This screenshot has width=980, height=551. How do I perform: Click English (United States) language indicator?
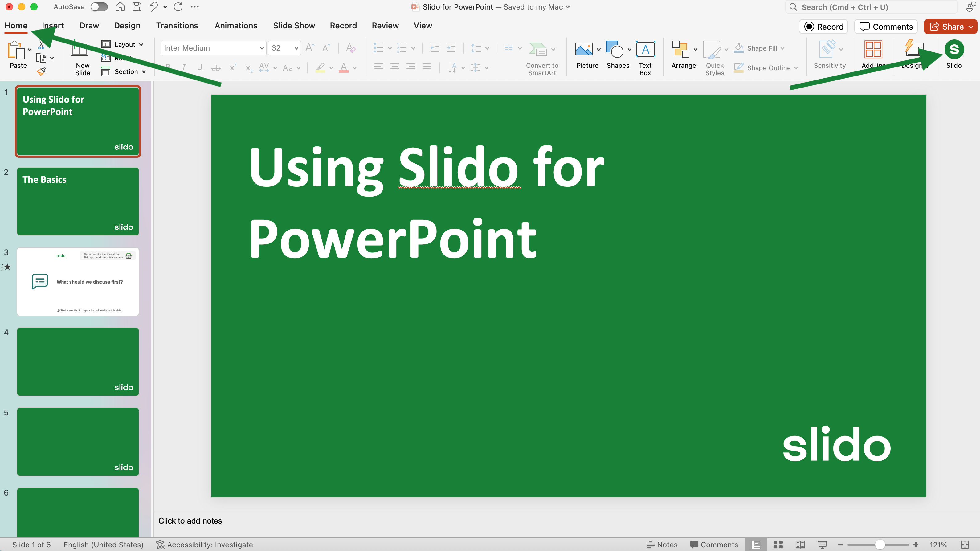click(x=104, y=545)
